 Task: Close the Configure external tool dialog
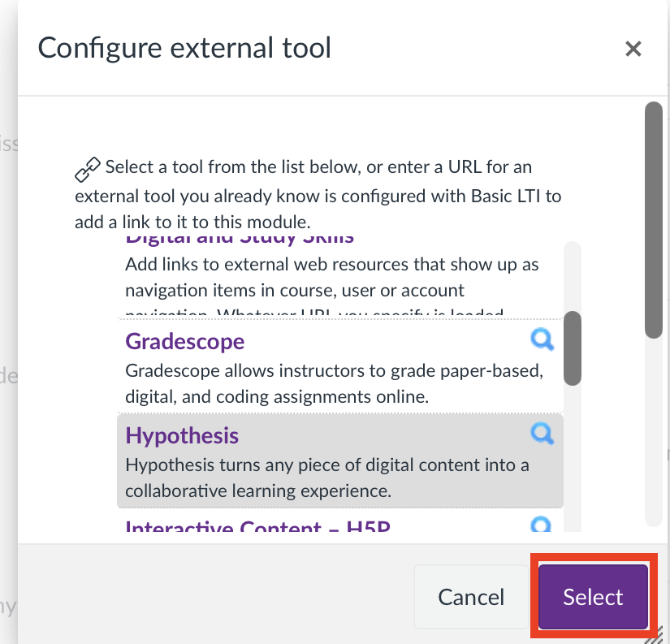(633, 49)
